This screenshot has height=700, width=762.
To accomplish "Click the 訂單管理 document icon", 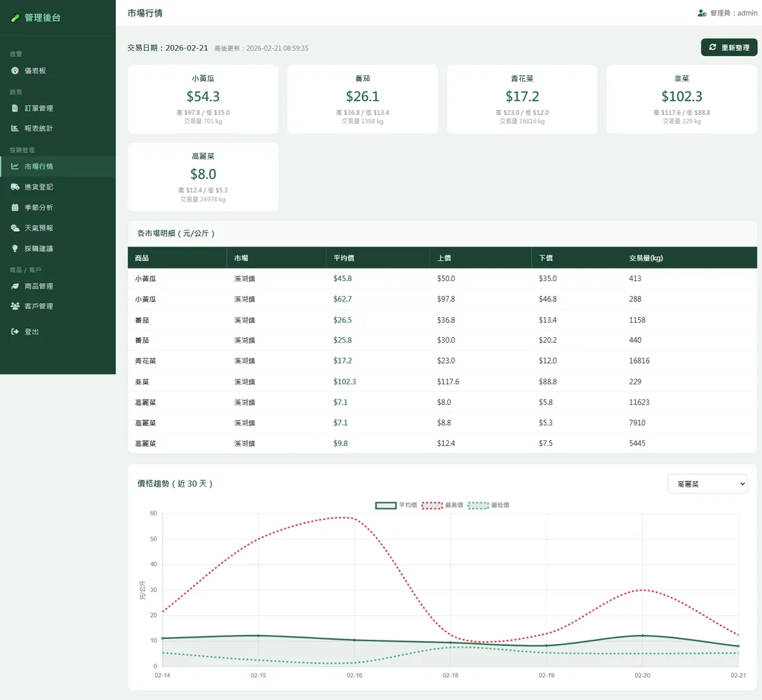I will 15,108.
